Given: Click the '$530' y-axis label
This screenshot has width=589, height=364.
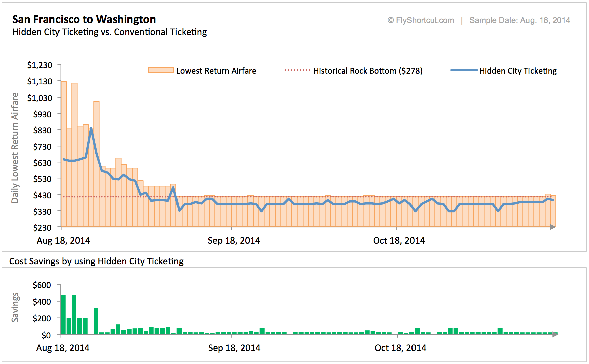Looking at the screenshot, I should pos(42,179).
